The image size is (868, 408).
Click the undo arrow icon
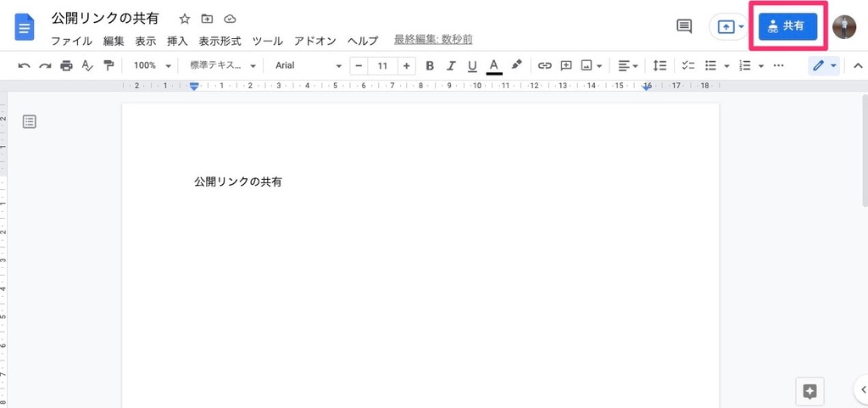coord(25,66)
